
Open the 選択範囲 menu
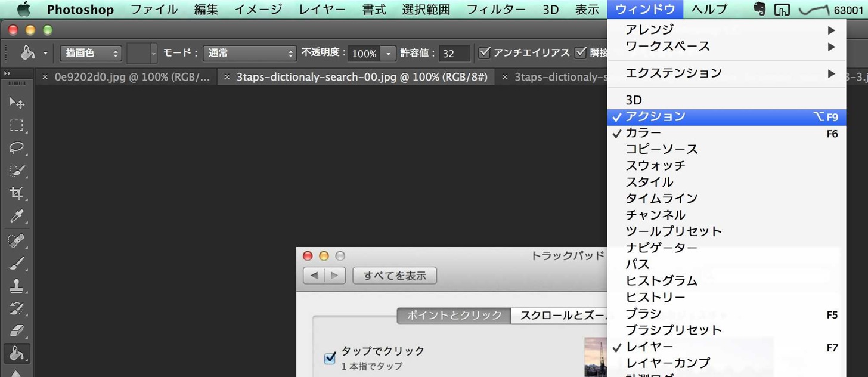pos(426,10)
